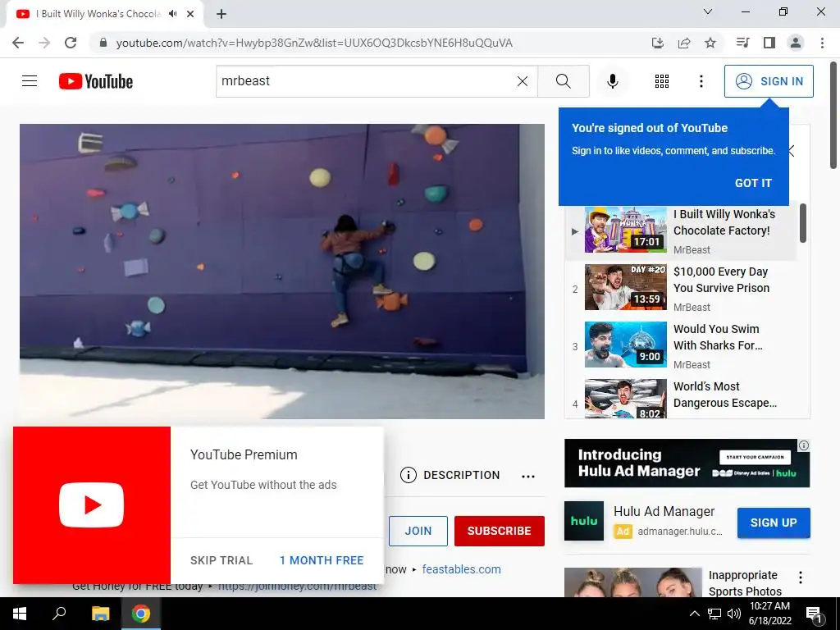840x630 pixels.
Task: Open Chrome media controls
Action: pyautogui.click(x=742, y=43)
